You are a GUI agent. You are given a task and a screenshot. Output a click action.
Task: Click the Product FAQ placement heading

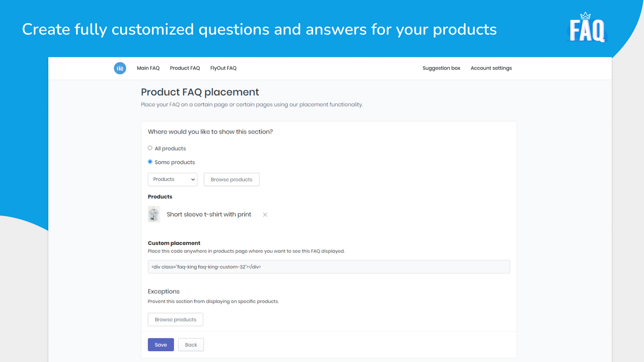pos(200,93)
